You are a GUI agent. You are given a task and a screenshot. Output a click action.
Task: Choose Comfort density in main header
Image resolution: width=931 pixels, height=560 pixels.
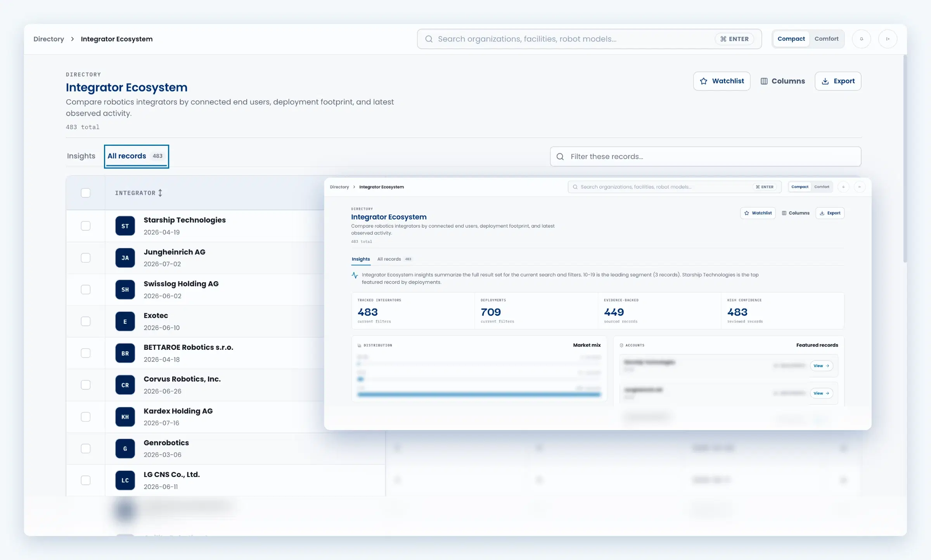click(827, 39)
